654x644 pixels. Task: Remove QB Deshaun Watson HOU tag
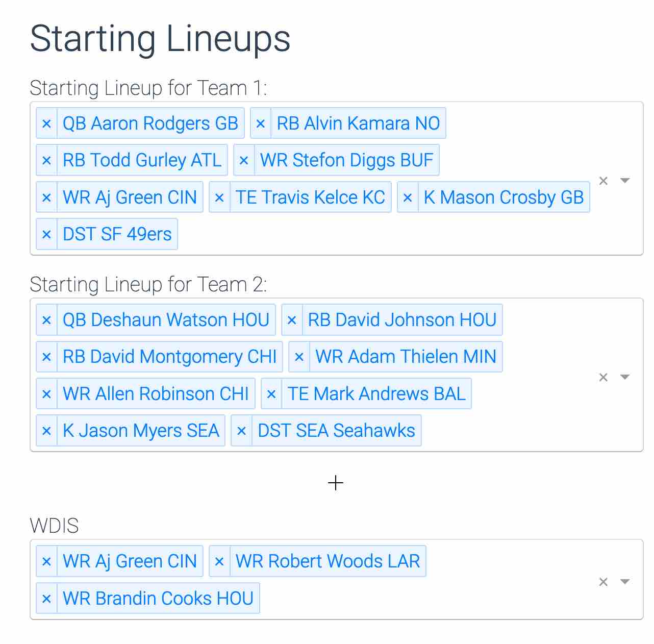pos(46,320)
